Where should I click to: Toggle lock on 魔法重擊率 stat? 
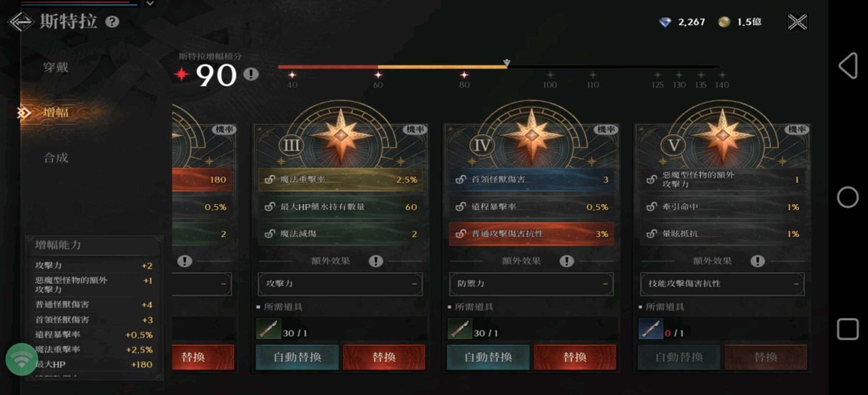pos(269,180)
